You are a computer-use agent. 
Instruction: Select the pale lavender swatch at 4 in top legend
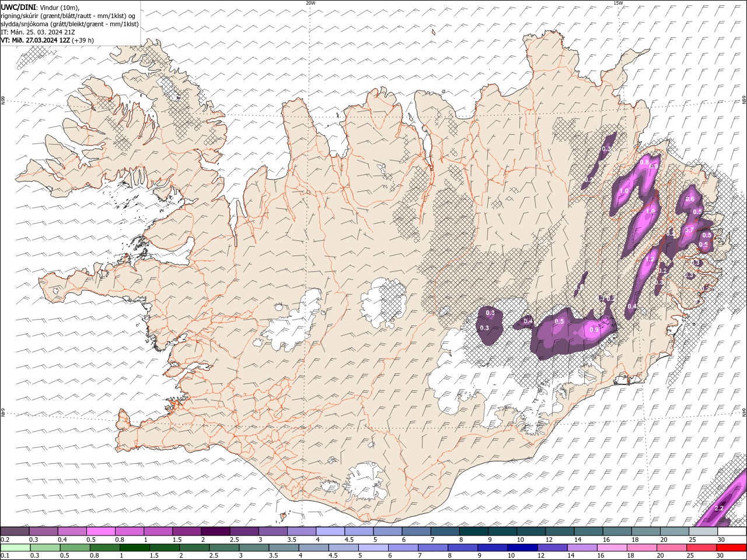pyautogui.click(x=330, y=531)
